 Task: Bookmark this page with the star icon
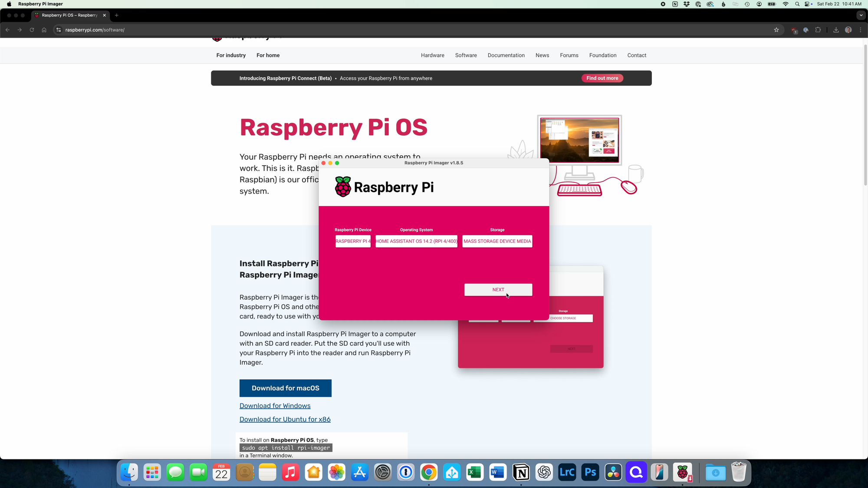pyautogui.click(x=776, y=30)
